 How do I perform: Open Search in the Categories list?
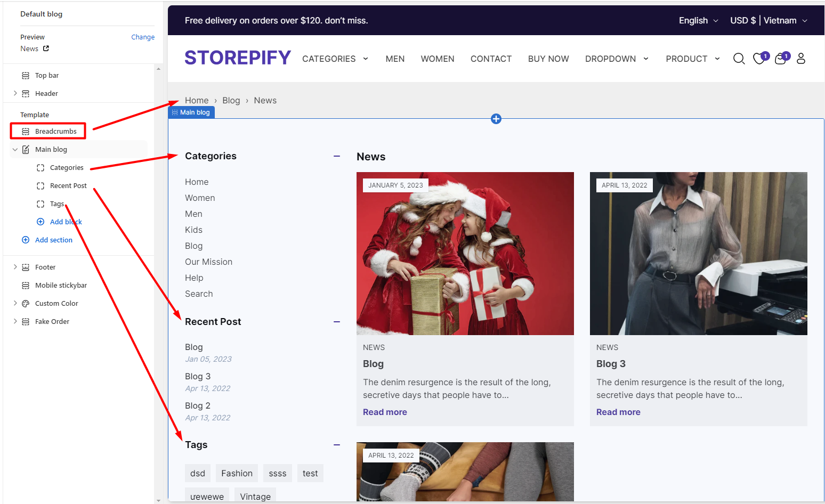[199, 294]
